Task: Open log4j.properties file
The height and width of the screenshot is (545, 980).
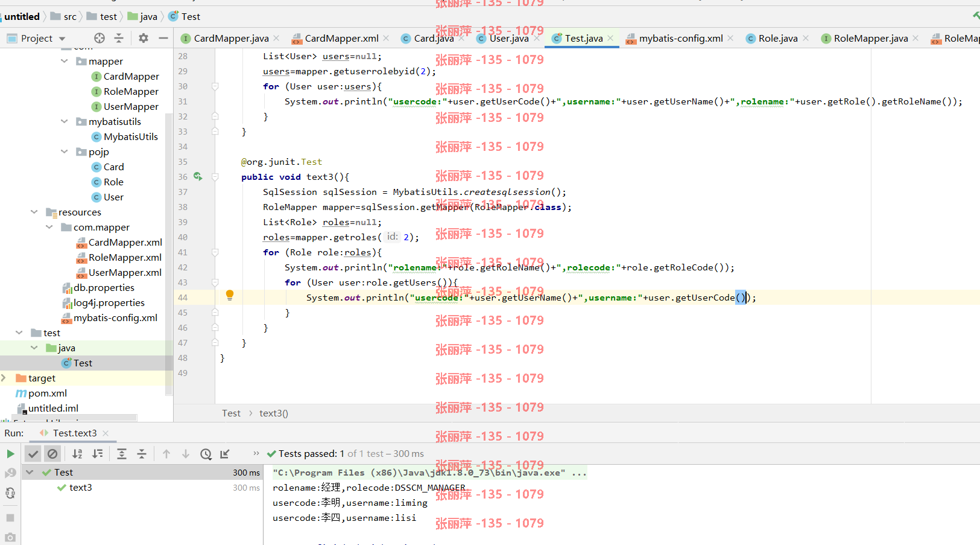Action: pyautogui.click(x=103, y=302)
